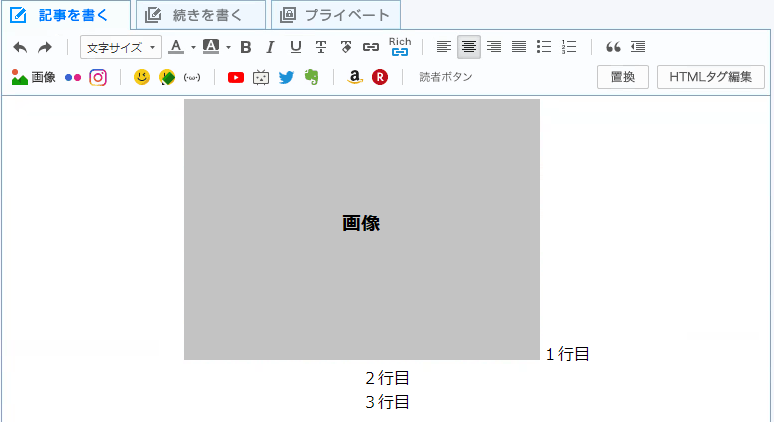This screenshot has height=422, width=774.
Task: Apply the text background color button
Action: 211,47
